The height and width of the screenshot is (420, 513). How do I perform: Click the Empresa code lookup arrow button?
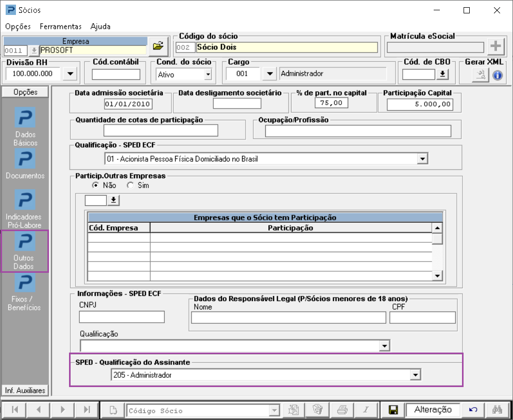pyautogui.click(x=33, y=51)
